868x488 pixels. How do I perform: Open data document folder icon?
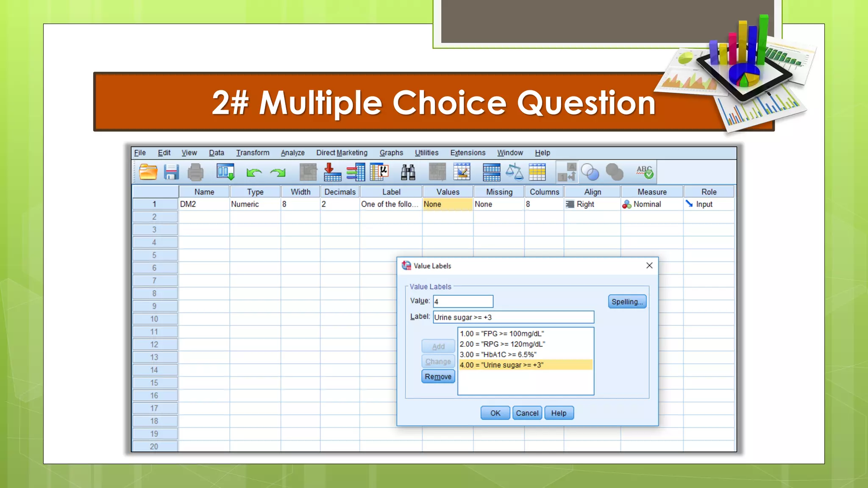tap(148, 172)
